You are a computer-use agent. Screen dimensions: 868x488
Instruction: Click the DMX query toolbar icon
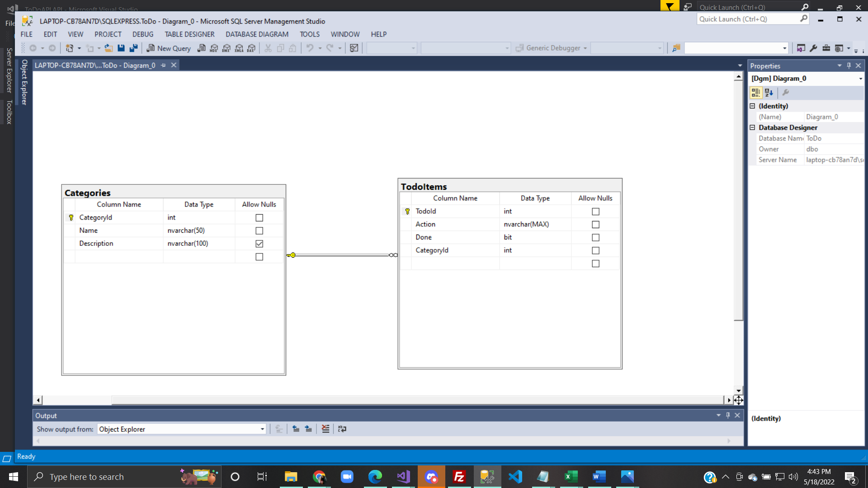pyautogui.click(x=226, y=48)
